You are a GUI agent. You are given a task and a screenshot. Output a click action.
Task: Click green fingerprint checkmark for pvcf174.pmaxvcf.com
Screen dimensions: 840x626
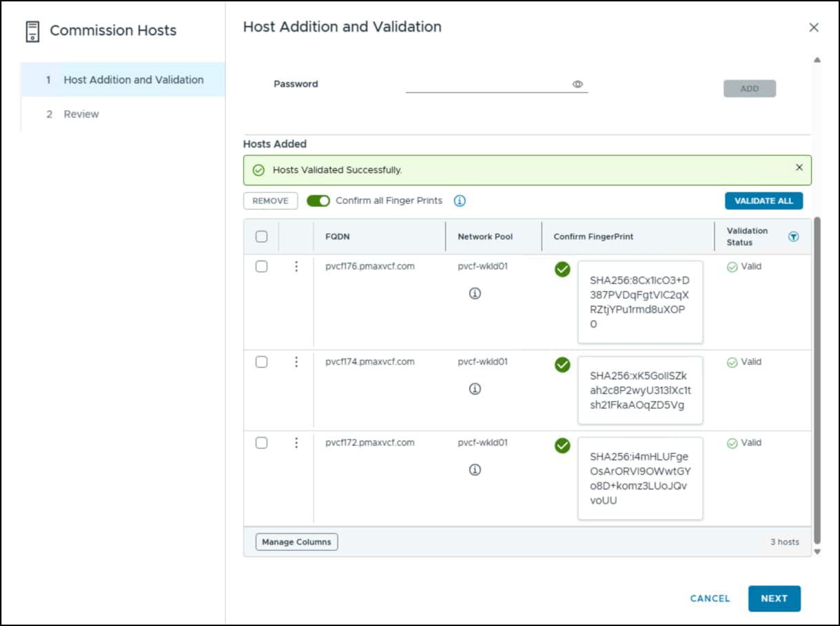pos(562,365)
